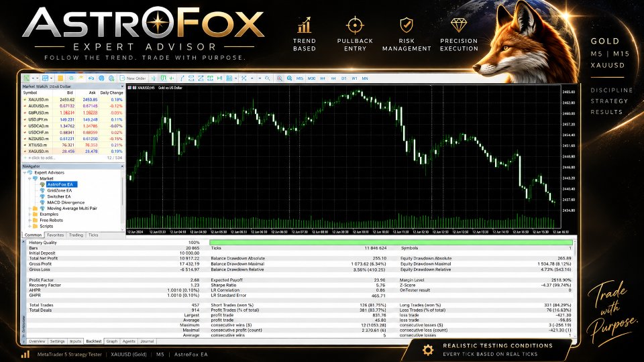Click the Total Net Profit value 10 917.22
The width and height of the screenshot is (644, 362).
(189, 259)
